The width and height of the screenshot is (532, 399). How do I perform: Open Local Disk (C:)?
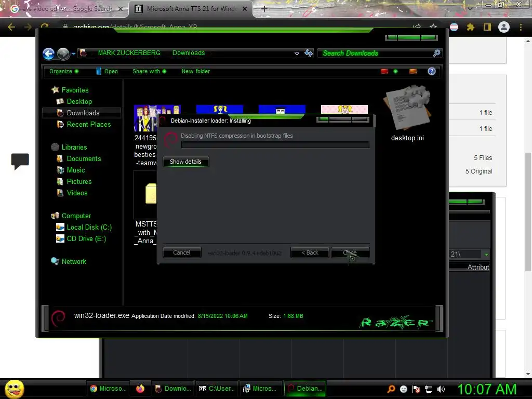point(84,228)
